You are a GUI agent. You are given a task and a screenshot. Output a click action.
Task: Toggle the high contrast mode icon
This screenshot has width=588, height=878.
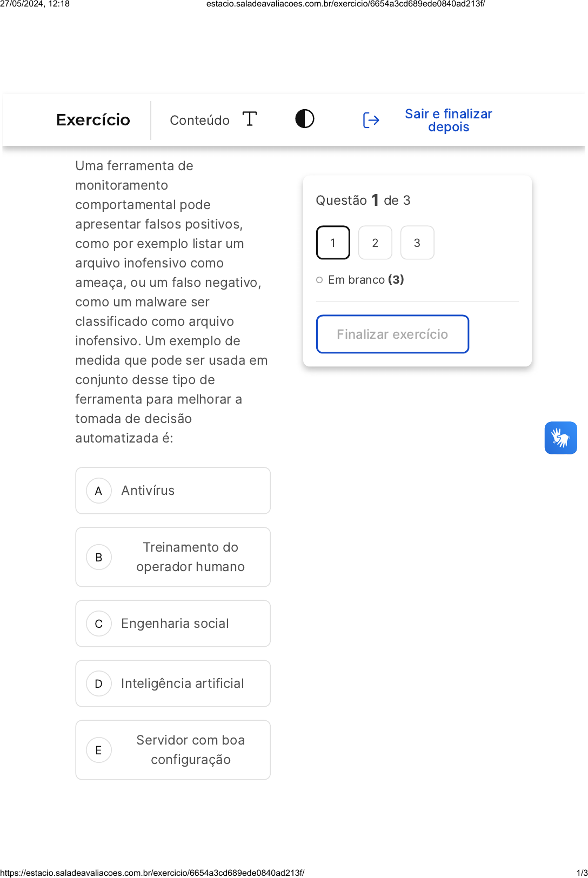pos(305,119)
